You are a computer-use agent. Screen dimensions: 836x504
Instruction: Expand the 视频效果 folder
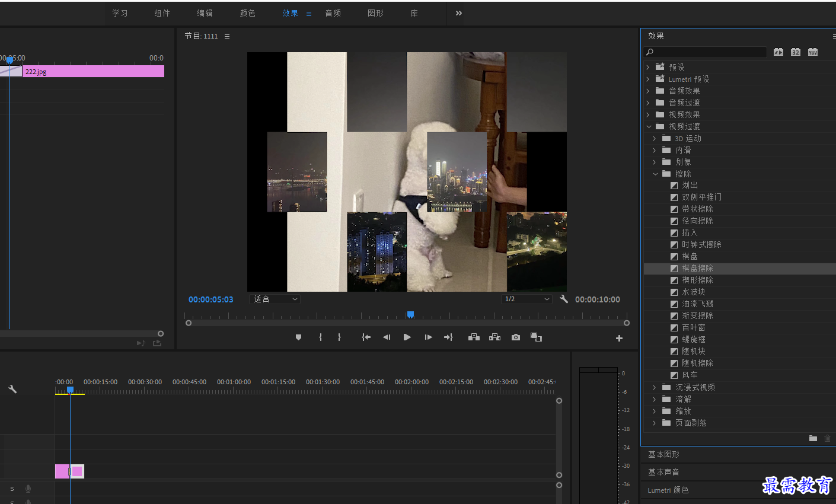click(x=648, y=114)
